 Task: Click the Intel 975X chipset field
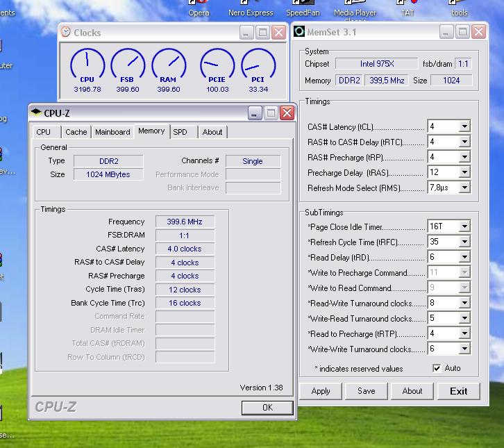377,64
